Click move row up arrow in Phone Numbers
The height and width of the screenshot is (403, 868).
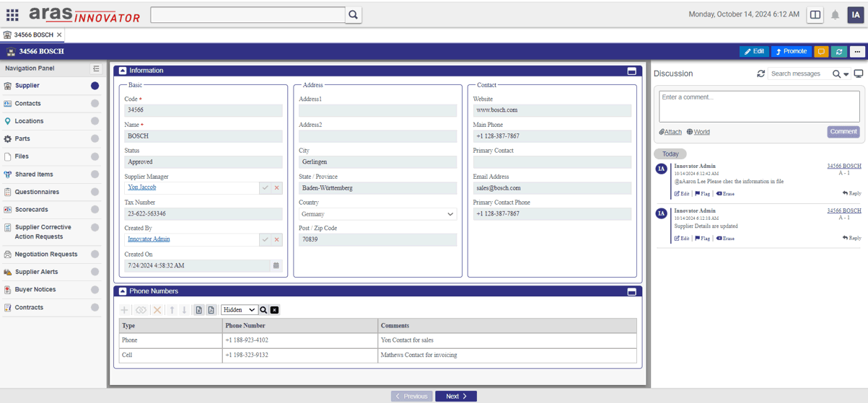click(172, 310)
